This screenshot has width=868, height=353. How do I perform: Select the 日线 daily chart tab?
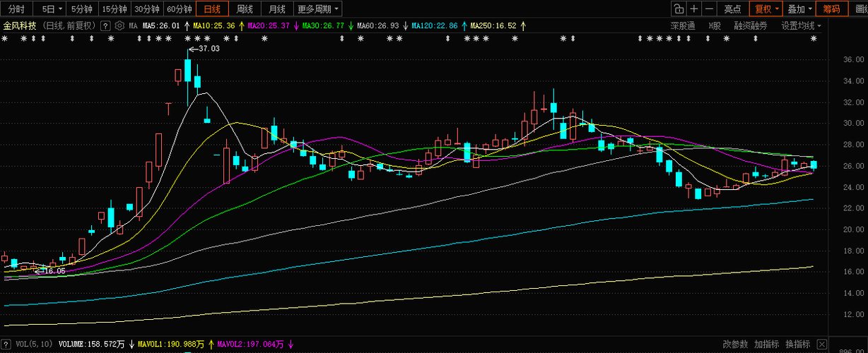click(212, 9)
